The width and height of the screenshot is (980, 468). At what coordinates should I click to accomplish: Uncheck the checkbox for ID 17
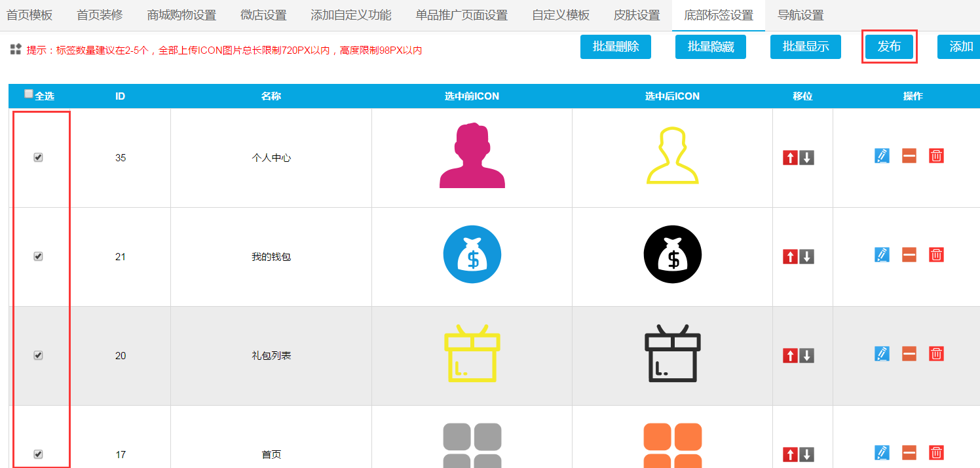[x=38, y=454]
